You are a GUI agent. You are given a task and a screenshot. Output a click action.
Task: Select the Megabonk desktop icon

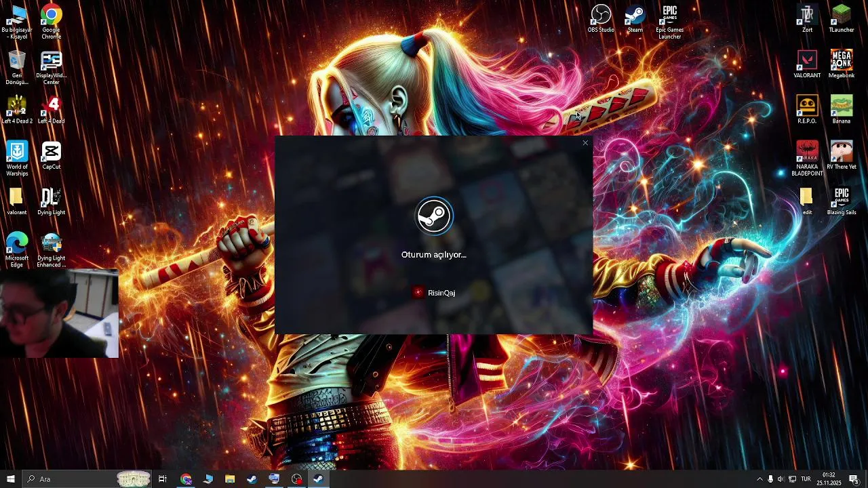pyautogui.click(x=842, y=64)
